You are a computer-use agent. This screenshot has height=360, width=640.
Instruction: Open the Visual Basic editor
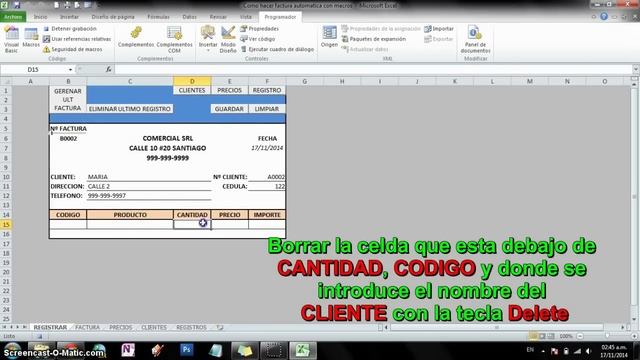click(x=11, y=39)
